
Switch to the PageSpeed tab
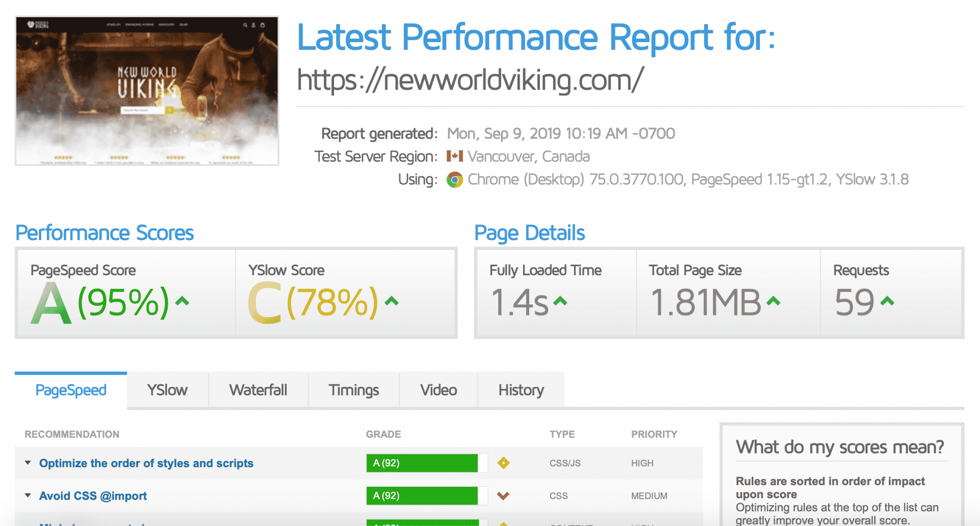tap(71, 390)
